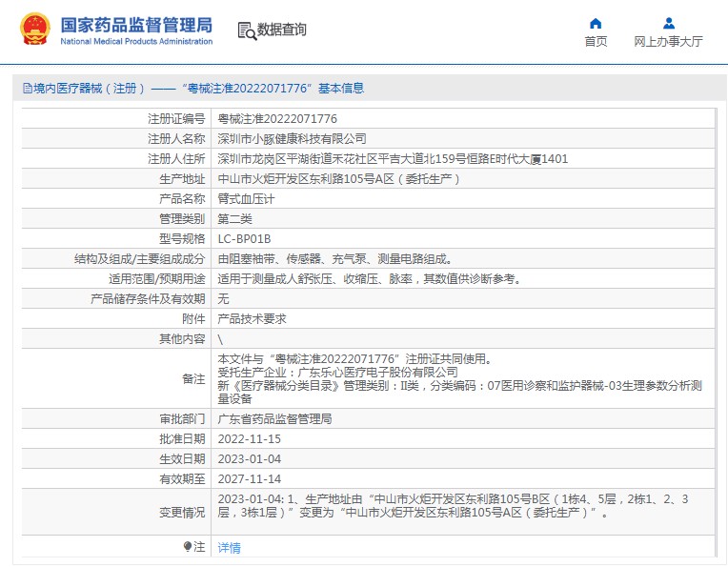728x567 pixels.
Task: Click the 附件 label
Action: [x=193, y=318]
